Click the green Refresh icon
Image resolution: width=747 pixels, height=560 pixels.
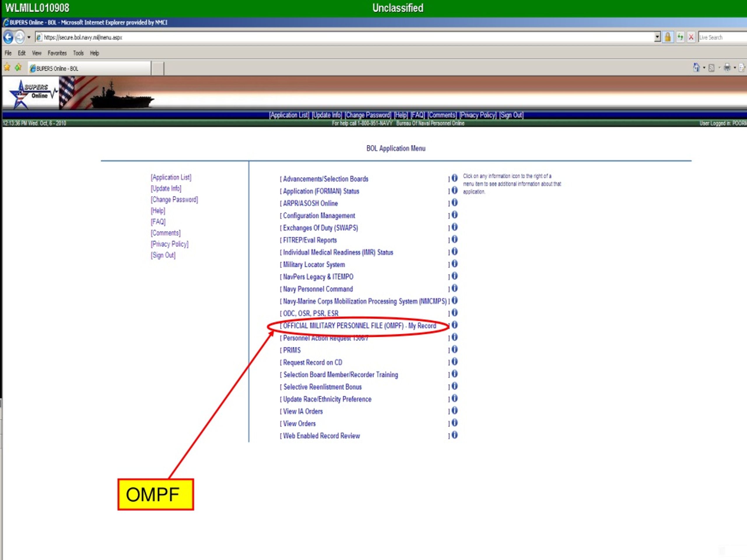point(680,37)
